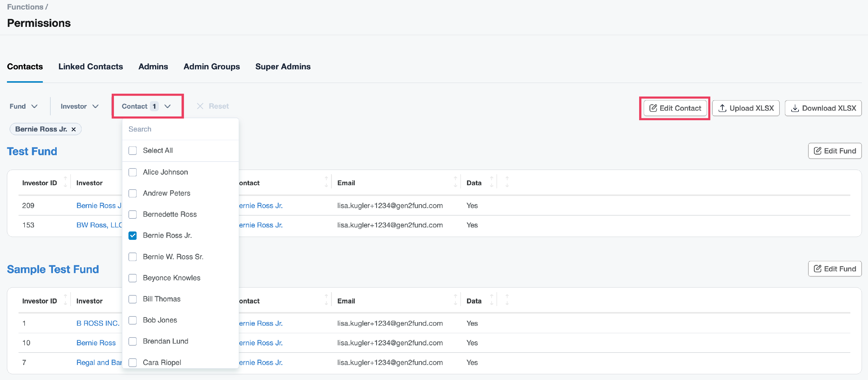Enable the Beyonce Knowles checkbox
This screenshot has width=868, height=380.
pyautogui.click(x=133, y=278)
